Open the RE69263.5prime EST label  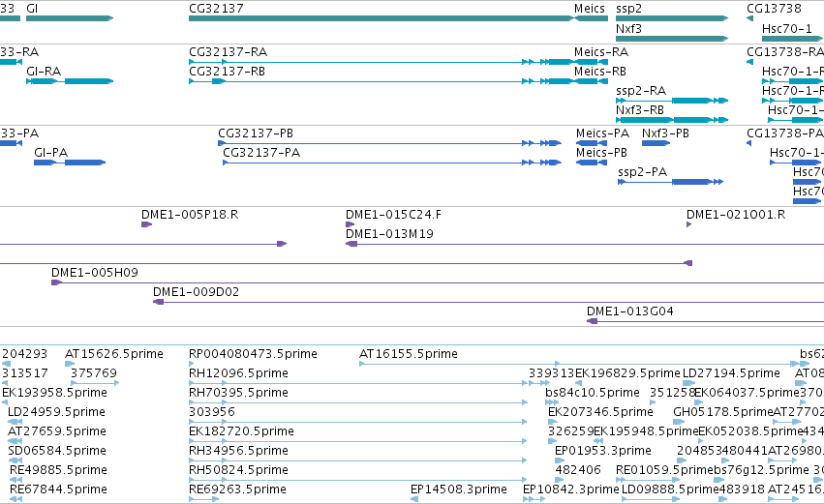pos(237,489)
